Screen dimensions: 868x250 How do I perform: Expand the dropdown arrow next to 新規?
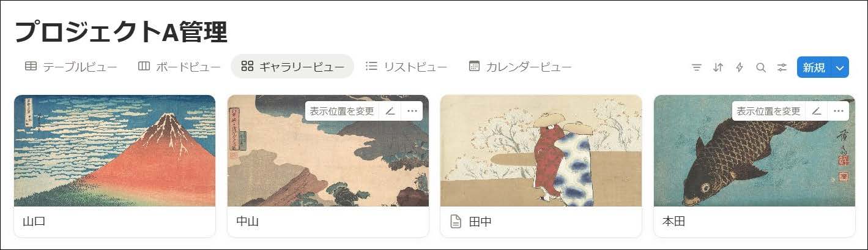point(840,67)
